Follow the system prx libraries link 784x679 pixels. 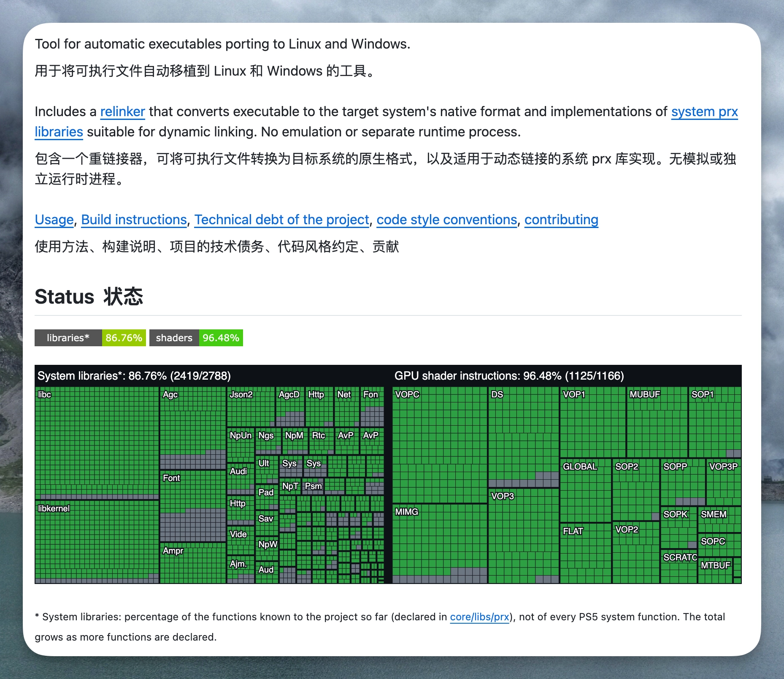coord(704,111)
